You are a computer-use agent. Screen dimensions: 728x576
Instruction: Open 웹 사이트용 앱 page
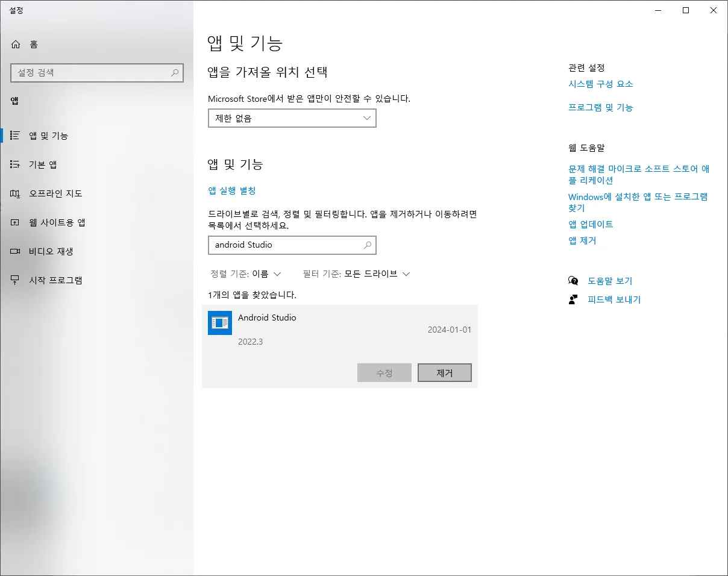96,222
